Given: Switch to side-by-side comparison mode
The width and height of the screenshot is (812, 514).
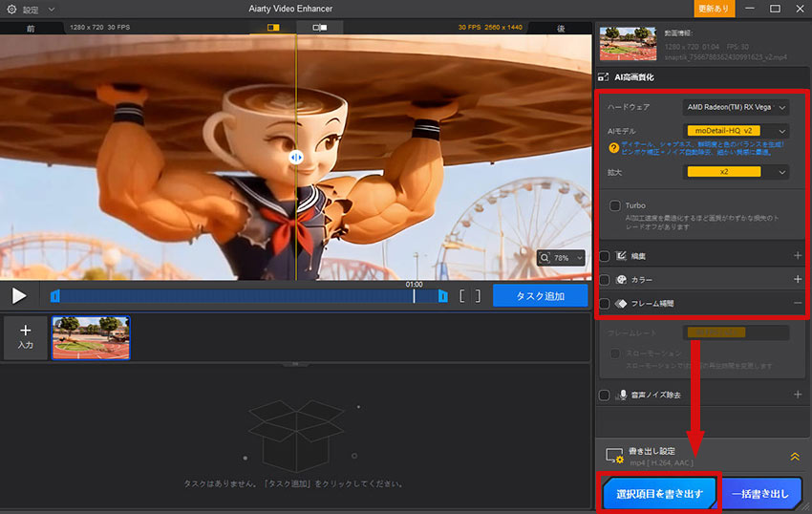Looking at the screenshot, I should 319,27.
